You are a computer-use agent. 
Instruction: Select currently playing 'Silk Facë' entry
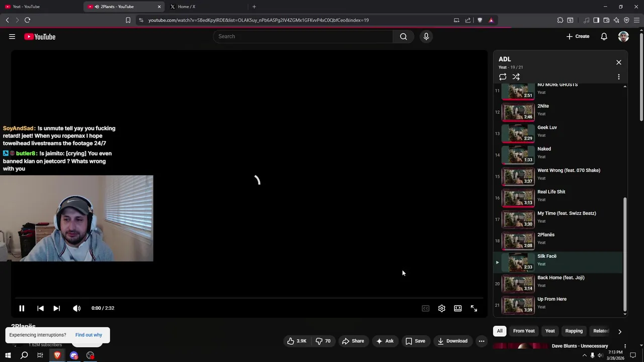click(x=558, y=262)
